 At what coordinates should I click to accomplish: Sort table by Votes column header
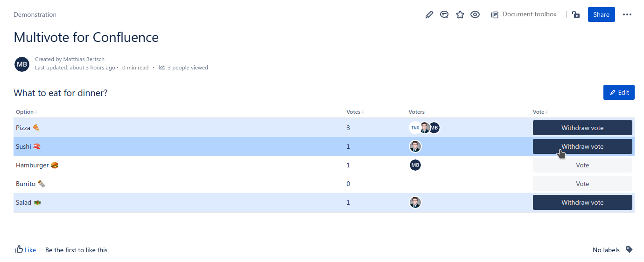click(x=354, y=112)
